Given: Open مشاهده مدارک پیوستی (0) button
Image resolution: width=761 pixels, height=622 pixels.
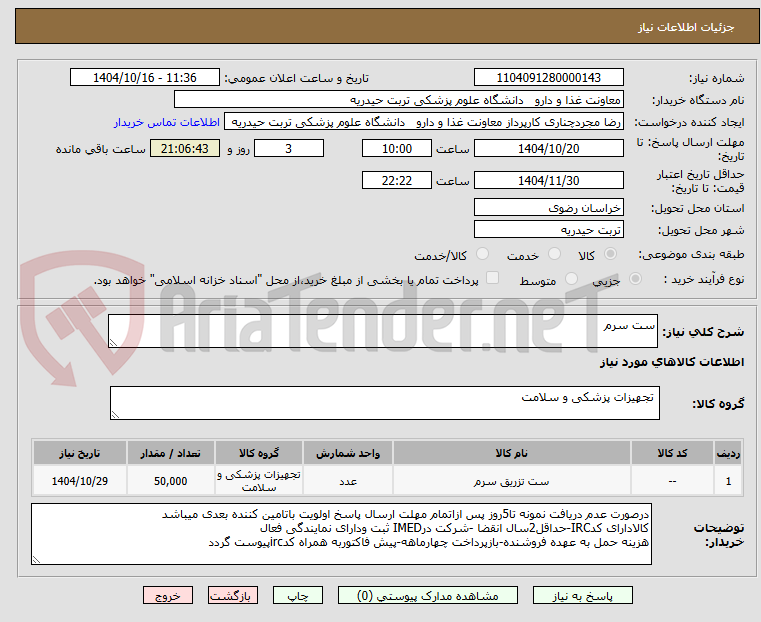Looking at the screenshot, I should 428,595.
